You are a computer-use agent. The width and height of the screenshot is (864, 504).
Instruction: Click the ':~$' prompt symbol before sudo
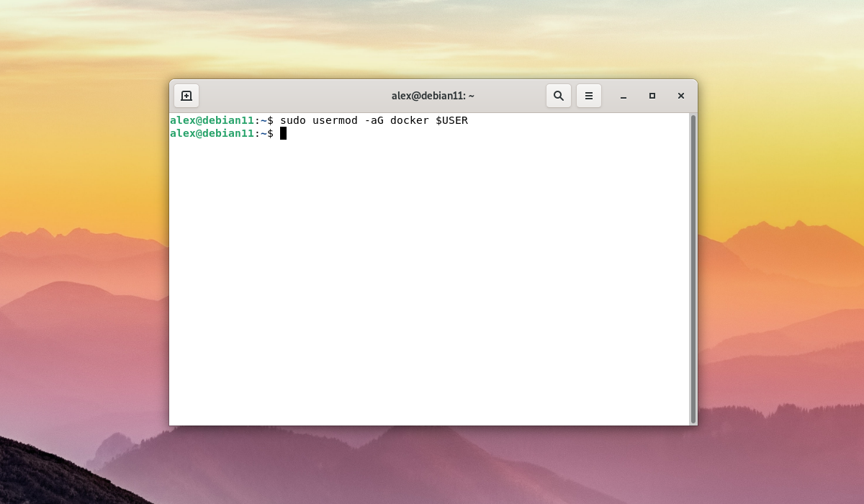pos(264,120)
